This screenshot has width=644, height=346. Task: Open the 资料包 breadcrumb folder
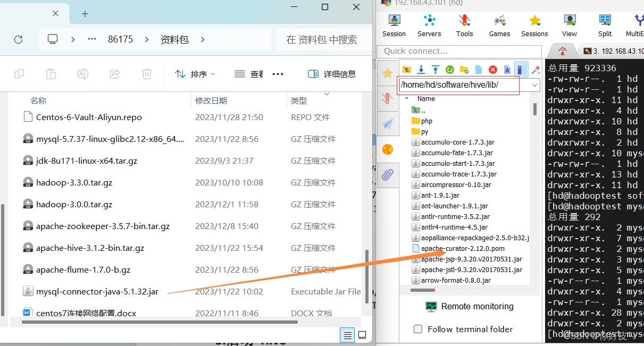(x=174, y=39)
